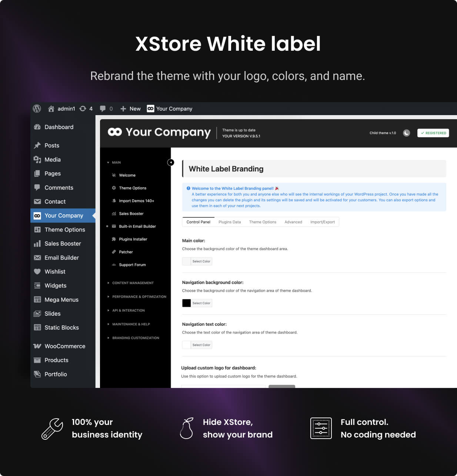Open Your Company logo in admin bar
457x476 pixels.
pos(150,108)
